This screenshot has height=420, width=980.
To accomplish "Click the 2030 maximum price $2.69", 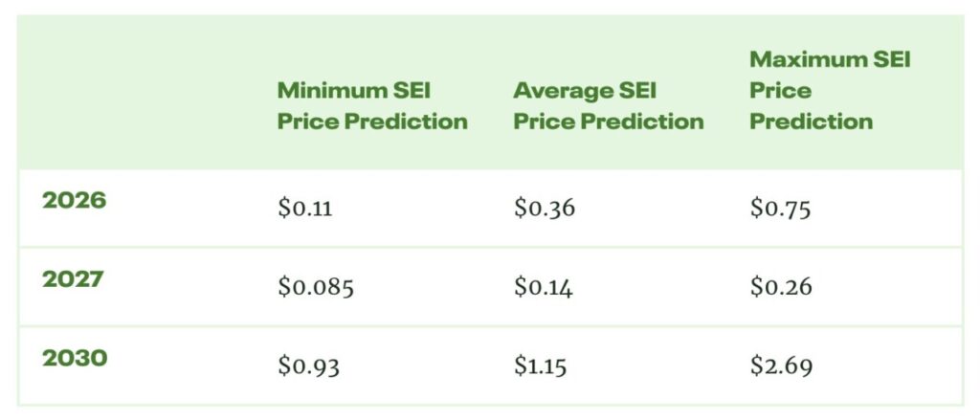I will 781,365.
